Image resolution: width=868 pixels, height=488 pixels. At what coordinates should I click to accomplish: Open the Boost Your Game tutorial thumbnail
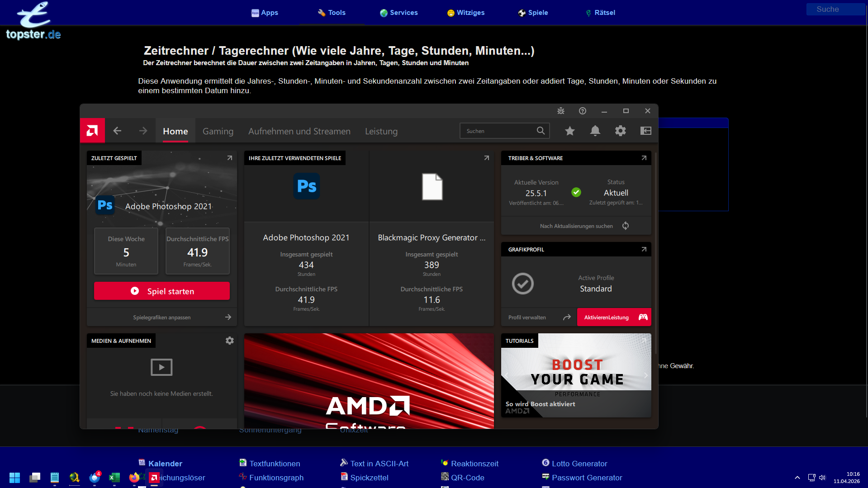(576, 375)
